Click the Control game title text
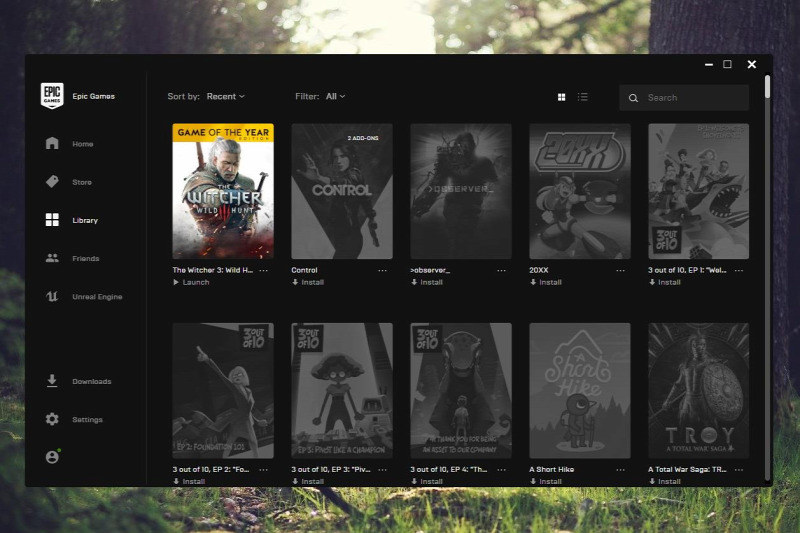Viewport: 800px width, 533px height. 304,270
